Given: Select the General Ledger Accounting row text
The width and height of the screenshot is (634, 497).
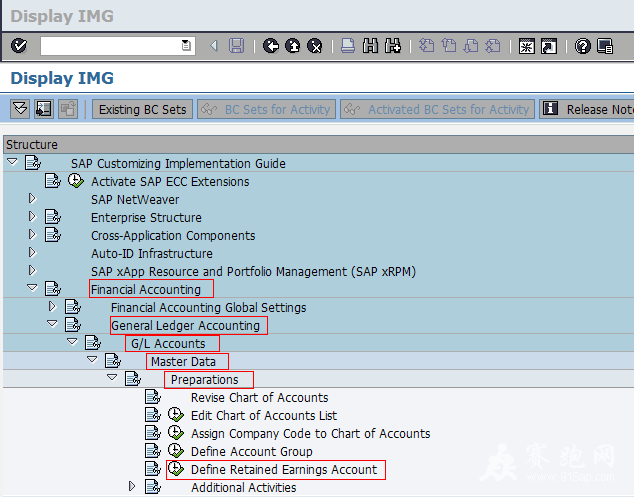Looking at the screenshot, I should [x=186, y=326].
